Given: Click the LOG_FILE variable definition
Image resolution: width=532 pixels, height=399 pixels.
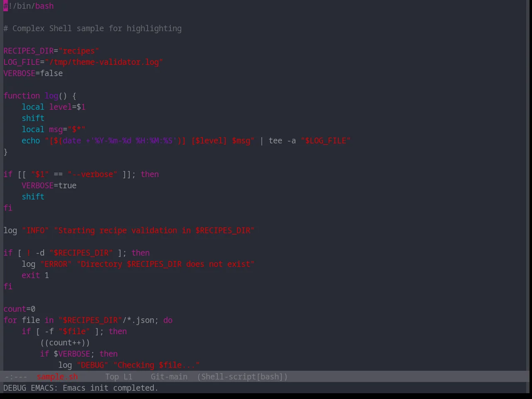Looking at the screenshot, I should [83, 62].
